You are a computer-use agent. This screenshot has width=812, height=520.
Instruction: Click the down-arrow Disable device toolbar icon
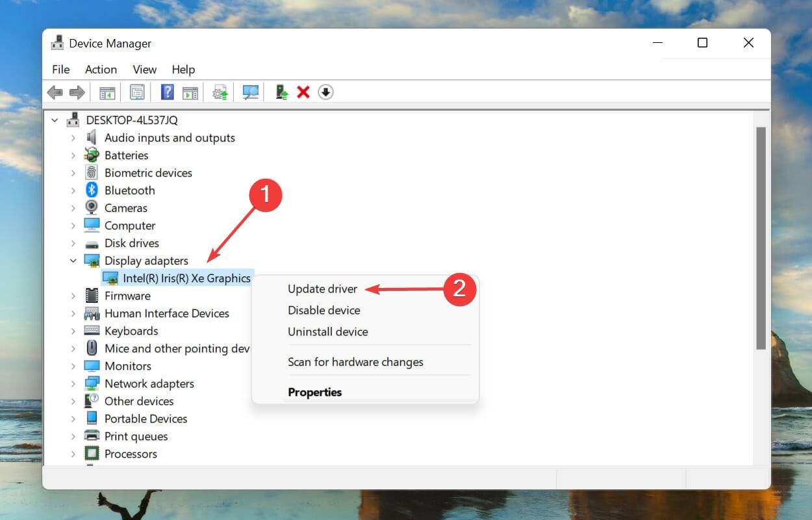pos(325,92)
